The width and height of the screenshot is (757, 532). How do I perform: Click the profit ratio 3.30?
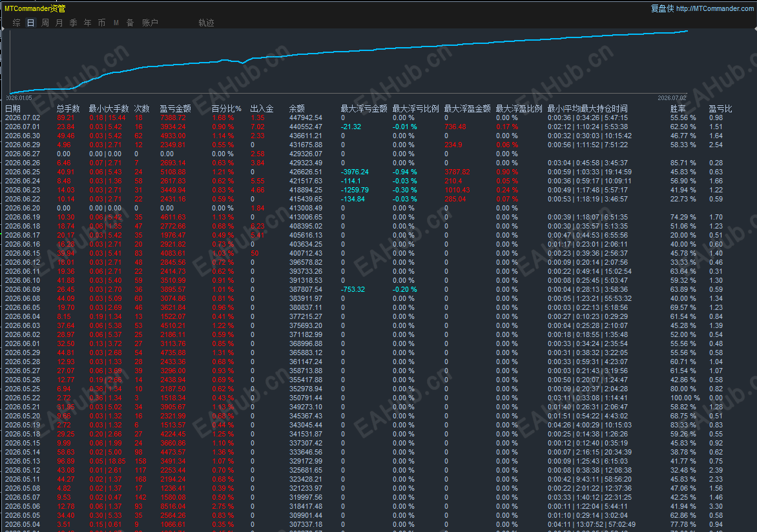tap(716, 506)
